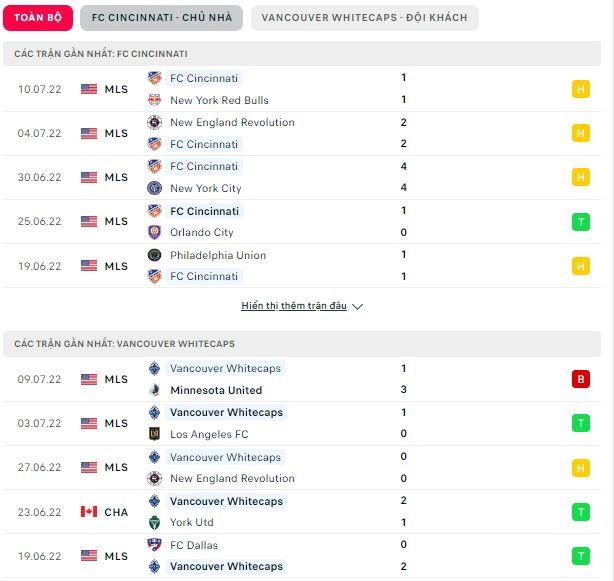Click the Orlando City crest icon
Viewport: 614px width, 581px height.
pyautogui.click(x=154, y=232)
